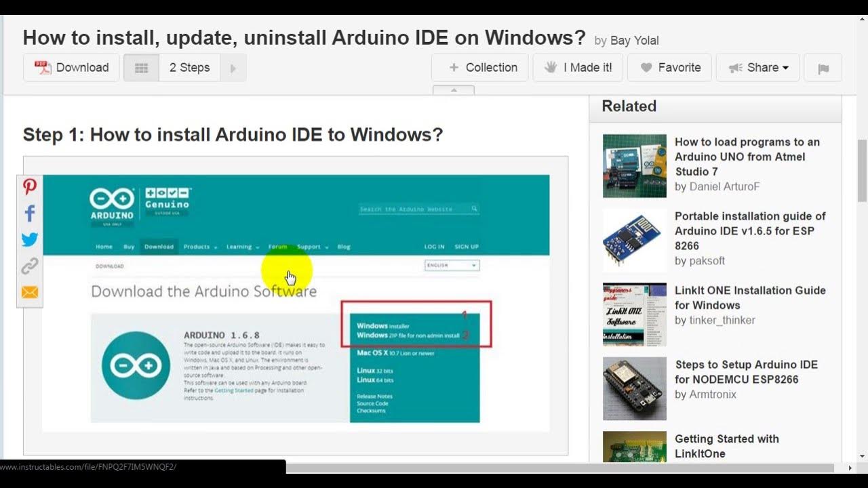Open author Daniel ArturoF profile

(x=724, y=186)
